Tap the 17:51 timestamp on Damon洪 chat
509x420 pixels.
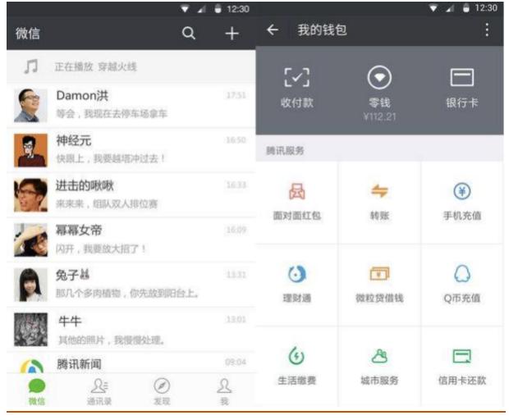point(236,95)
